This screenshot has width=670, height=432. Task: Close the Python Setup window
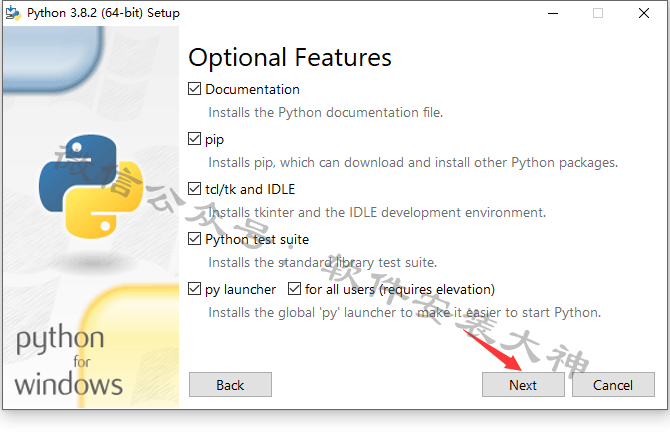click(x=644, y=13)
